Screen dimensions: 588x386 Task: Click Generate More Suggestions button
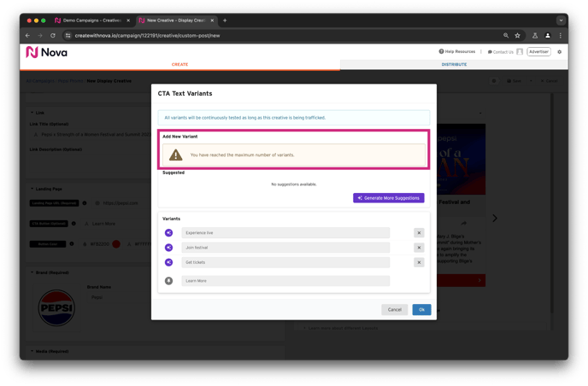388,198
